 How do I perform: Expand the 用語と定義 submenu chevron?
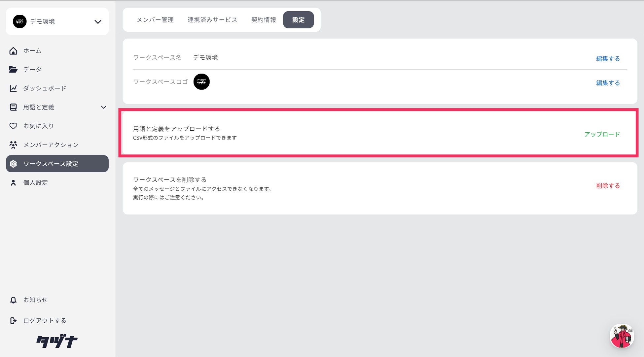(103, 107)
